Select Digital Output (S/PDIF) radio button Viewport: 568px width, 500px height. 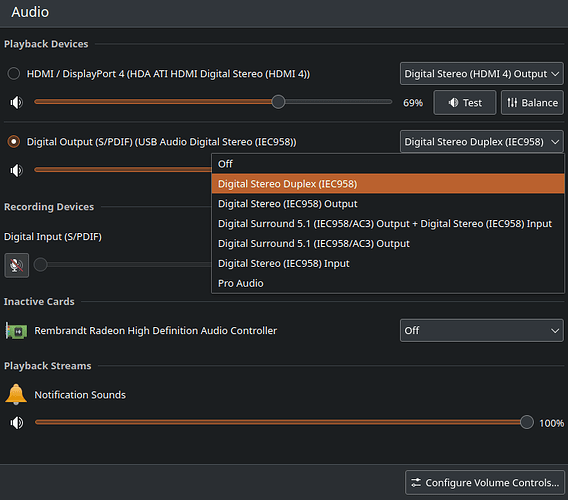(x=14, y=141)
